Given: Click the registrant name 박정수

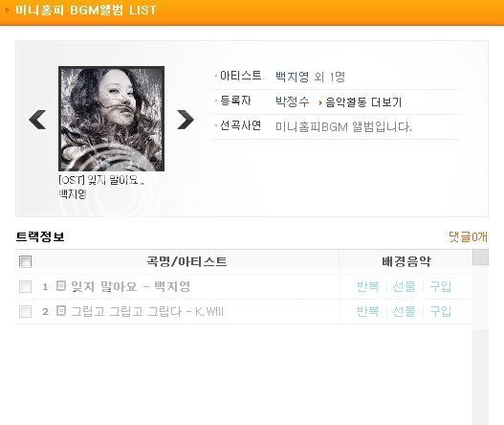Looking at the screenshot, I should click(293, 101).
